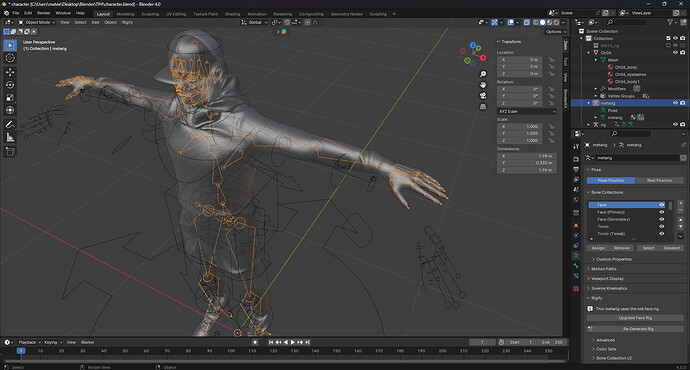The height and width of the screenshot is (370, 690).
Task: Toggle the Collection exclude checkbox
Action: pos(668,38)
